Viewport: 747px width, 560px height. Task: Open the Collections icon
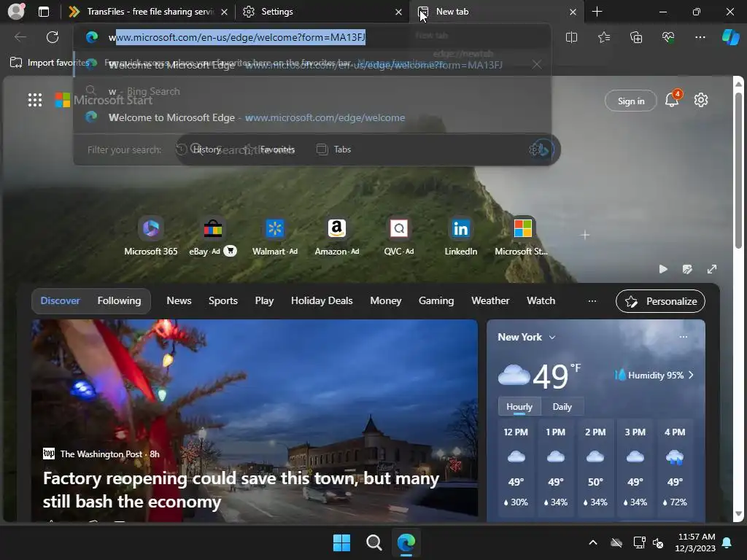(x=636, y=37)
